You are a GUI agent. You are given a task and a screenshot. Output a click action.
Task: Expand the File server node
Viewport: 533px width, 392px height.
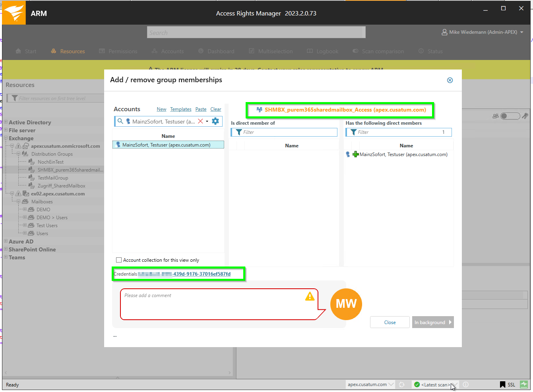click(x=6, y=130)
